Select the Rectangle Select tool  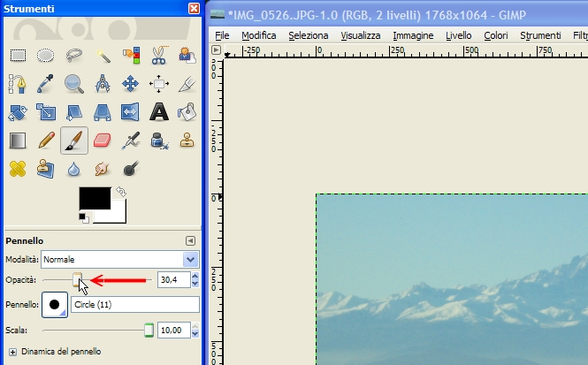coord(18,56)
